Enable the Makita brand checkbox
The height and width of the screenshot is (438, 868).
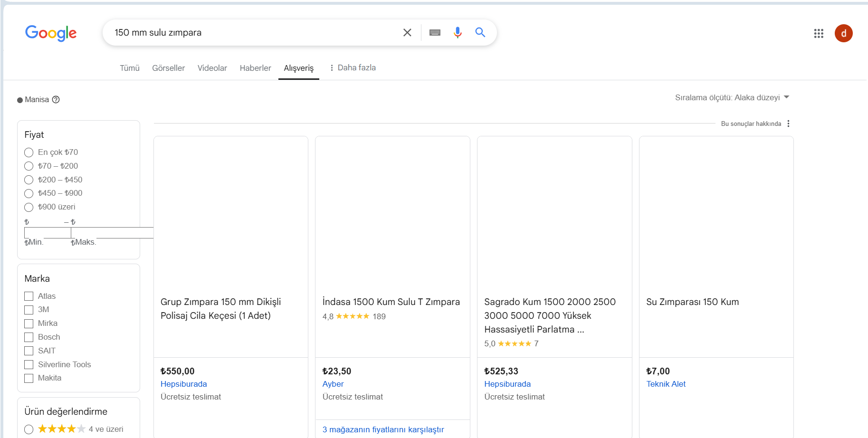click(29, 378)
